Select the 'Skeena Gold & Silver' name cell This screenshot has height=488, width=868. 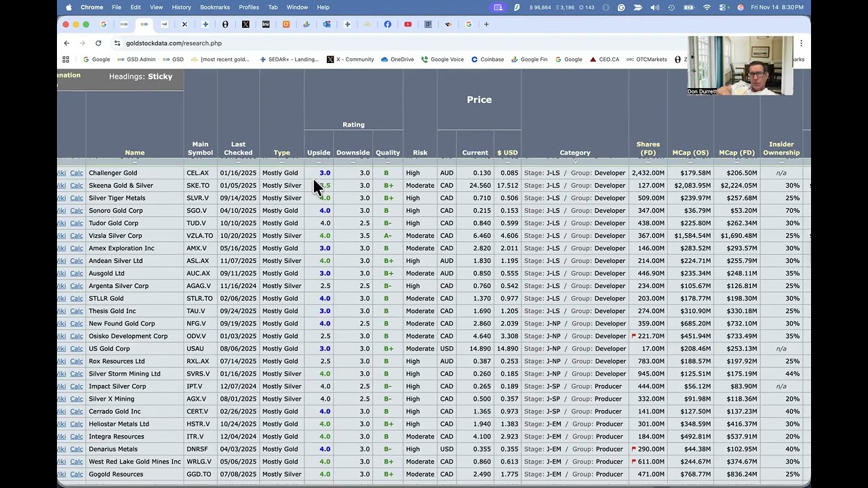(121, 186)
